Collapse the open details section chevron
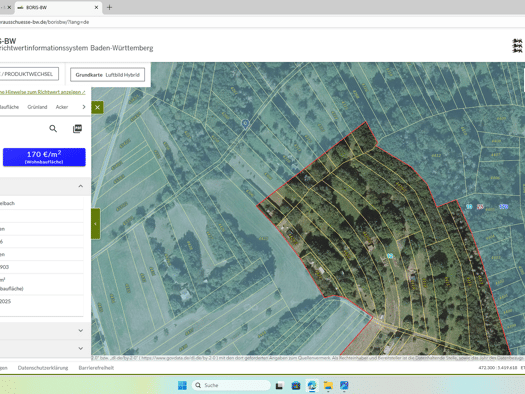Image resolution: width=525 pixels, height=394 pixels. [81, 186]
